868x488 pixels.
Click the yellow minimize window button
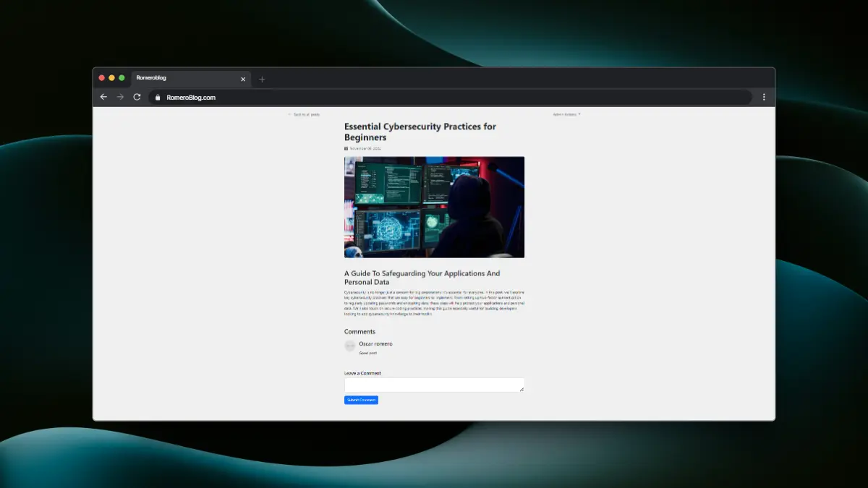click(112, 77)
